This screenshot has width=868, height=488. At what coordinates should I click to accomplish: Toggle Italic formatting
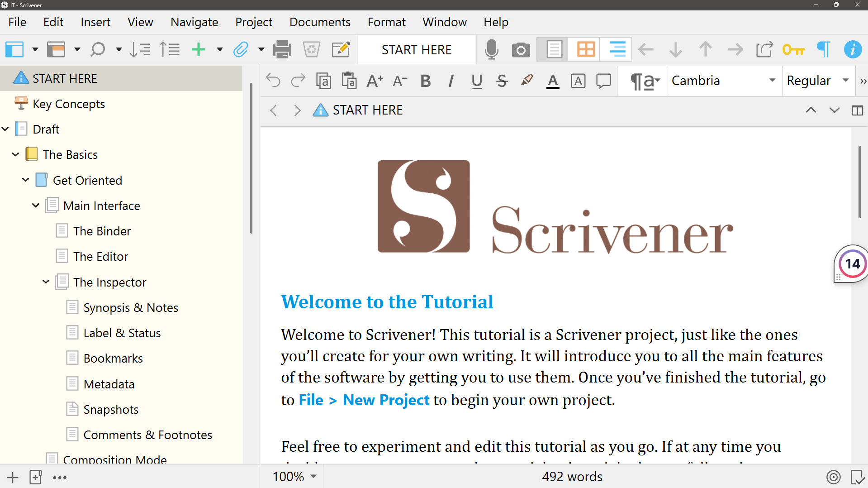[451, 81]
